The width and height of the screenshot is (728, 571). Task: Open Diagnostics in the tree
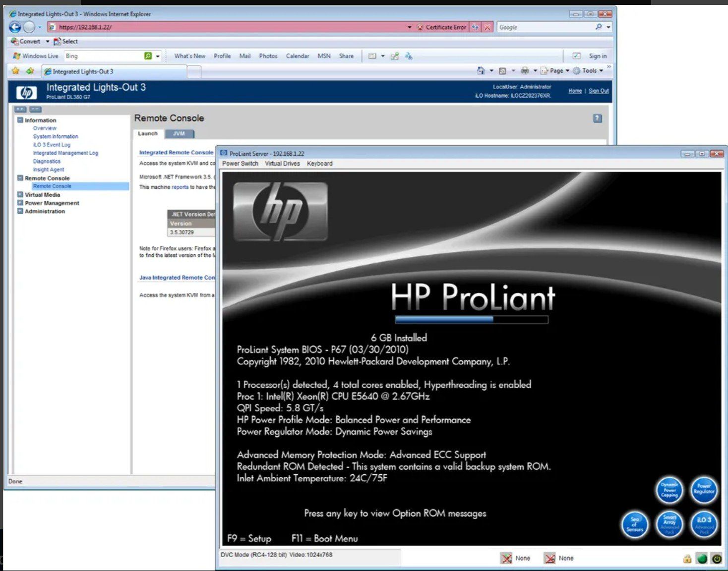coord(47,161)
